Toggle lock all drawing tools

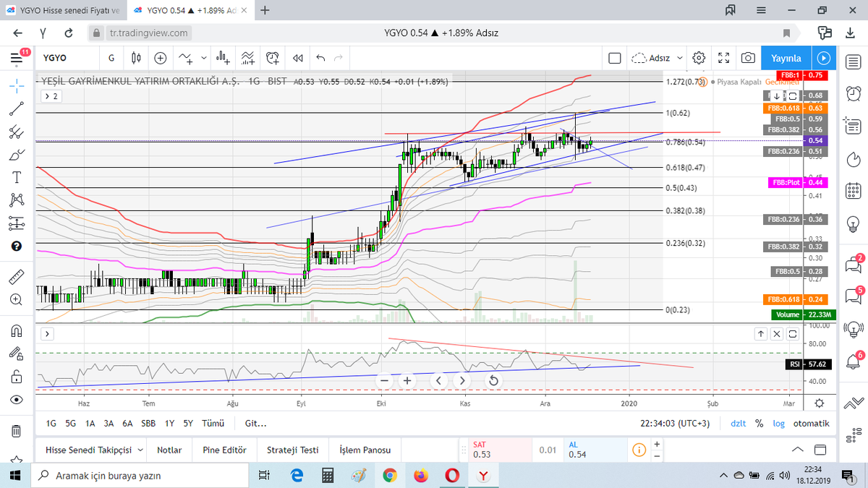[x=17, y=377]
